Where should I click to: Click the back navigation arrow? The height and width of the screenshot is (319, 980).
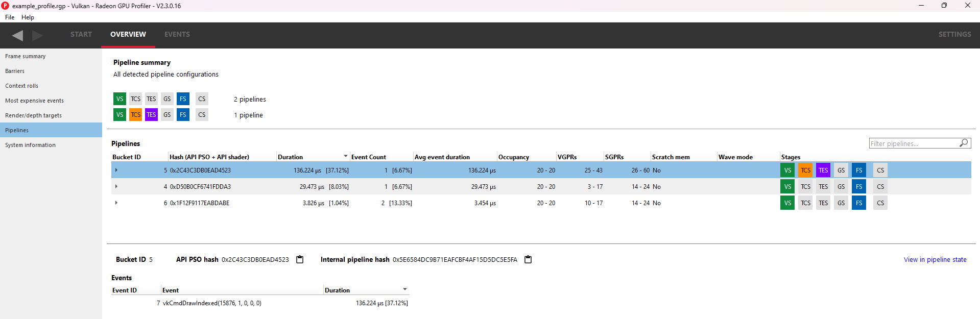click(18, 35)
